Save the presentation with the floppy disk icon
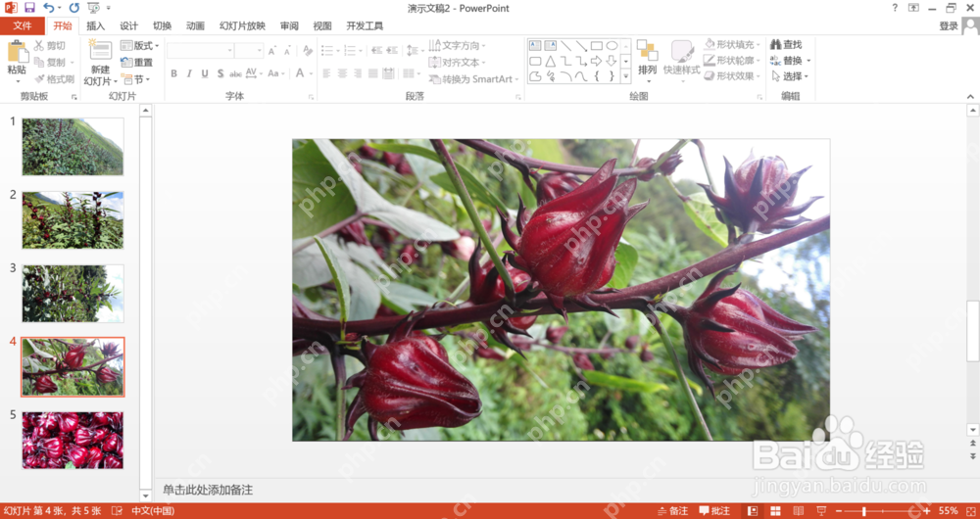 pos(29,8)
